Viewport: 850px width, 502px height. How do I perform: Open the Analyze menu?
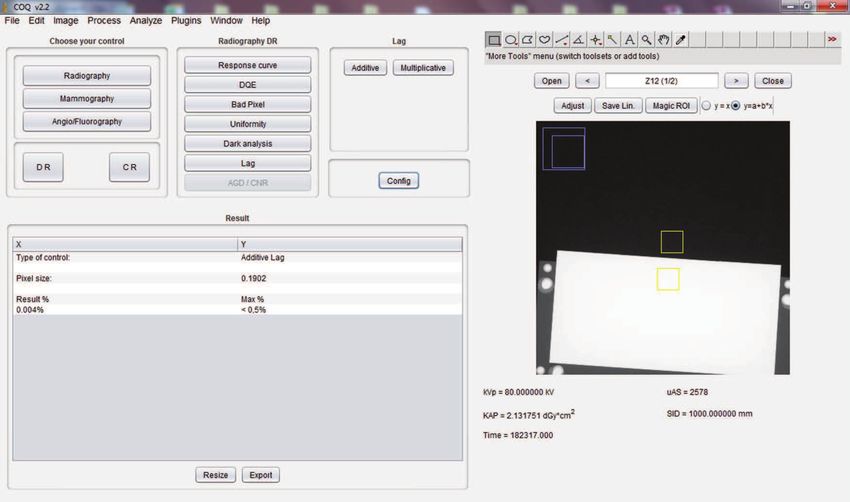tap(146, 21)
